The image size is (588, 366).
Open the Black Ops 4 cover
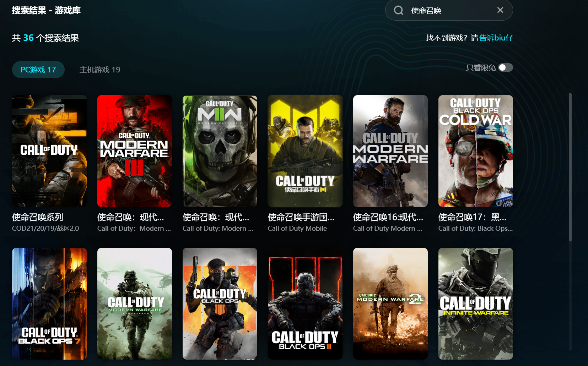point(220,304)
